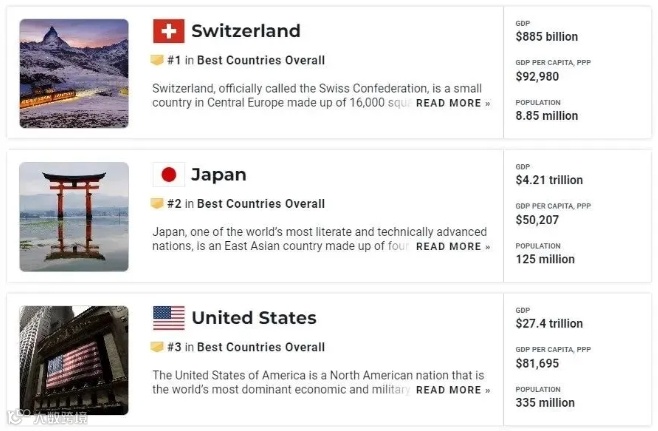The width and height of the screenshot is (658, 431).
Task: Click the United States flag icon
Action: pos(169,318)
